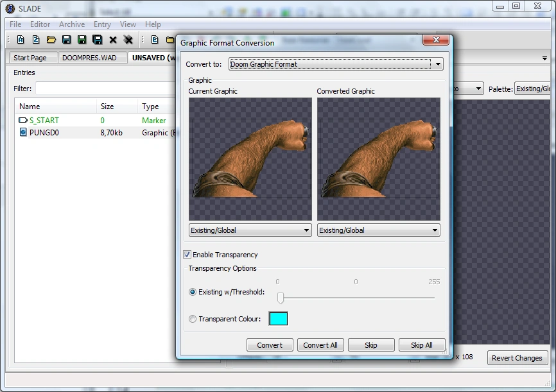
Task: Click the New Entry toolbar icon
Action: click(x=155, y=40)
